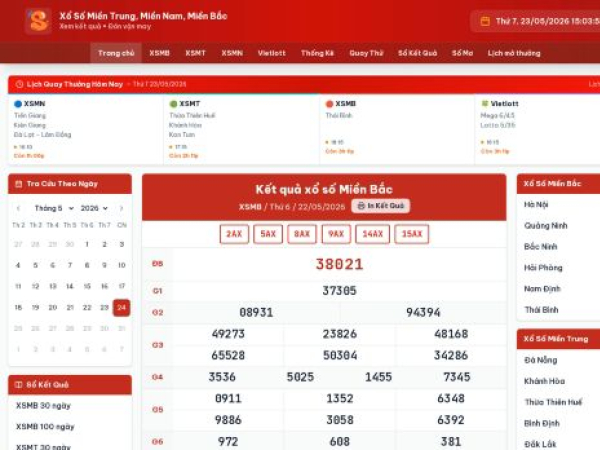Viewport: 600px width, 450px height.
Task: Open Nam Định lottery link
Action: point(542,289)
